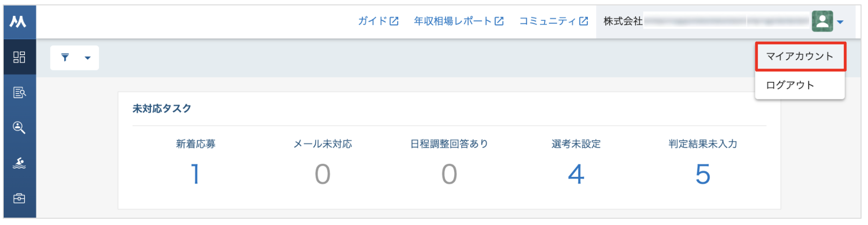Collapse the account menu caret arrow
The width and height of the screenshot is (868, 225).
[x=840, y=22]
